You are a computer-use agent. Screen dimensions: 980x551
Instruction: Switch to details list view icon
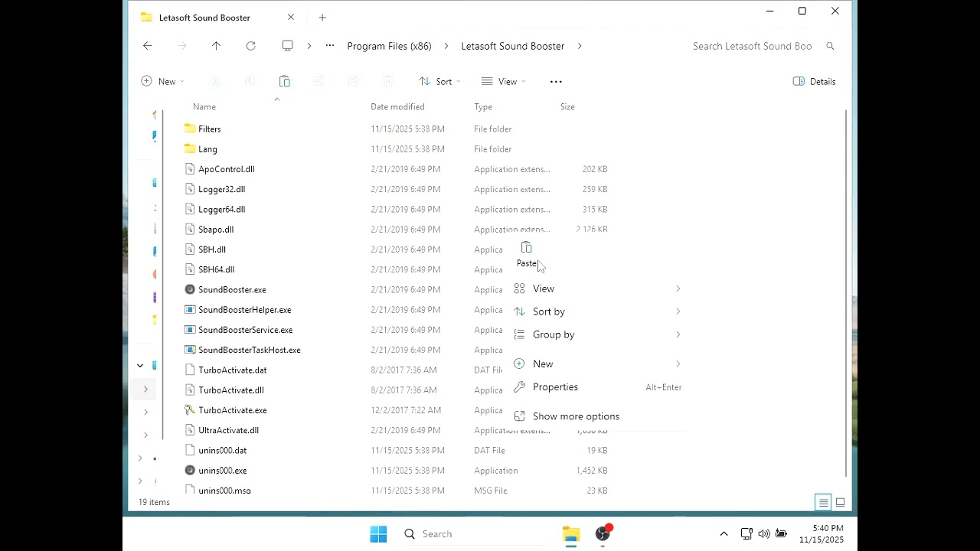823,503
